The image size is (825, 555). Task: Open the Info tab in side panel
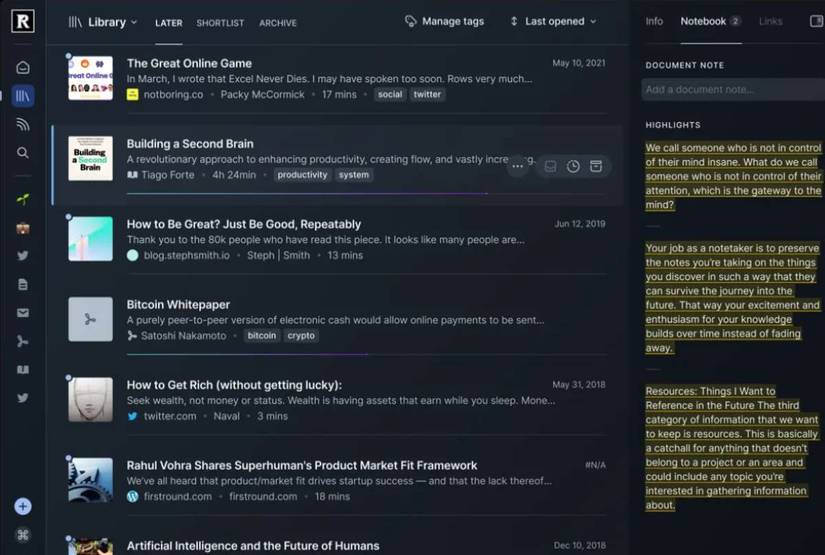(654, 21)
